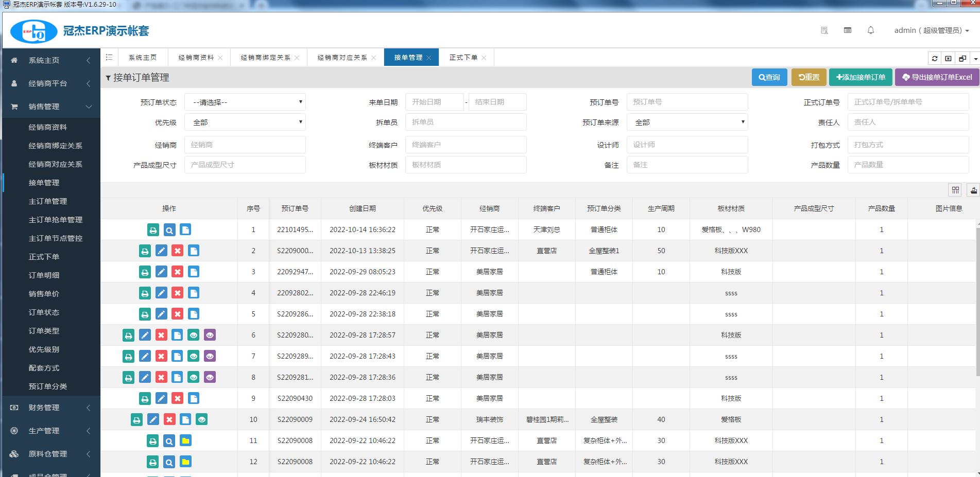The image size is (980, 477).
Task: Open the 预订单来源 dropdown
Action: [x=687, y=122]
